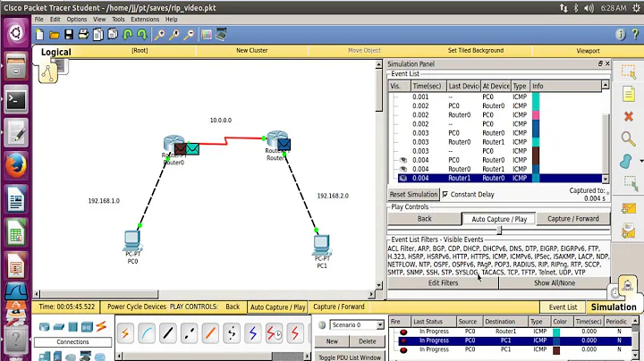Open Terminal from the Ubuntu launcher
This screenshot has height=361, width=644.
15,100
